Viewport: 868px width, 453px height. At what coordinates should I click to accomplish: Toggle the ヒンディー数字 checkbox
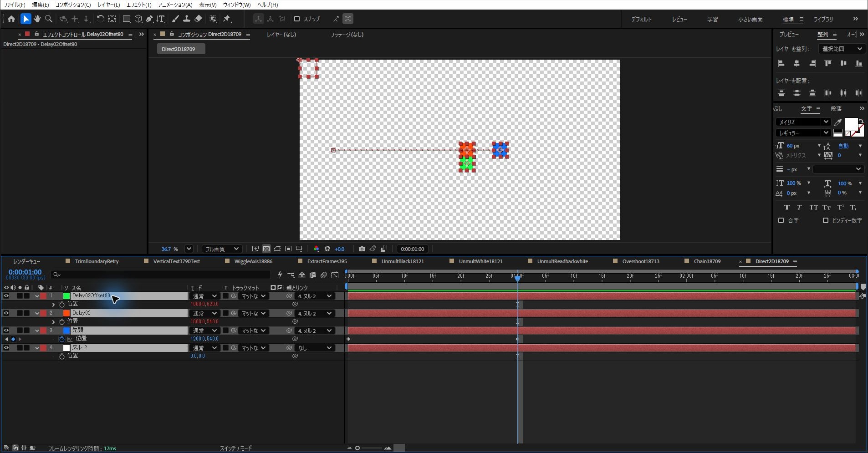tap(826, 220)
